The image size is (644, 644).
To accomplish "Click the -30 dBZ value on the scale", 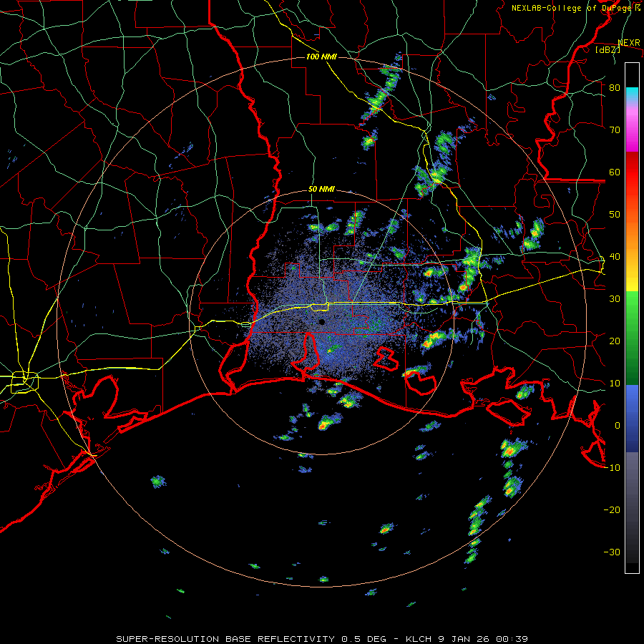I will 612,552.
